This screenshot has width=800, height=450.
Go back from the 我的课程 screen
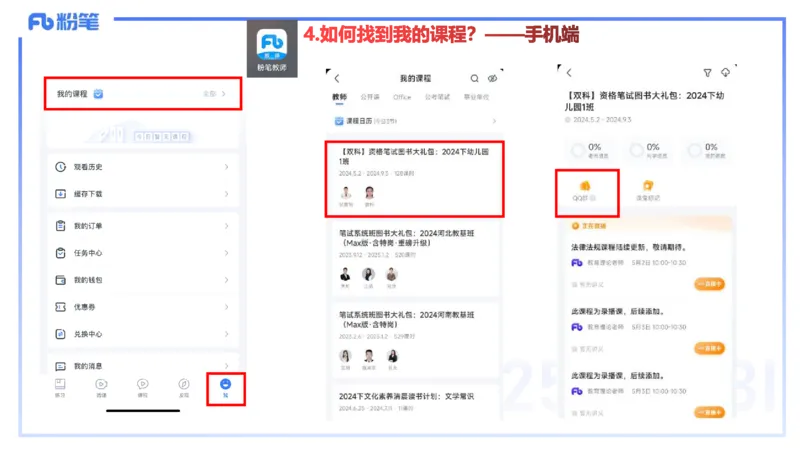337,79
